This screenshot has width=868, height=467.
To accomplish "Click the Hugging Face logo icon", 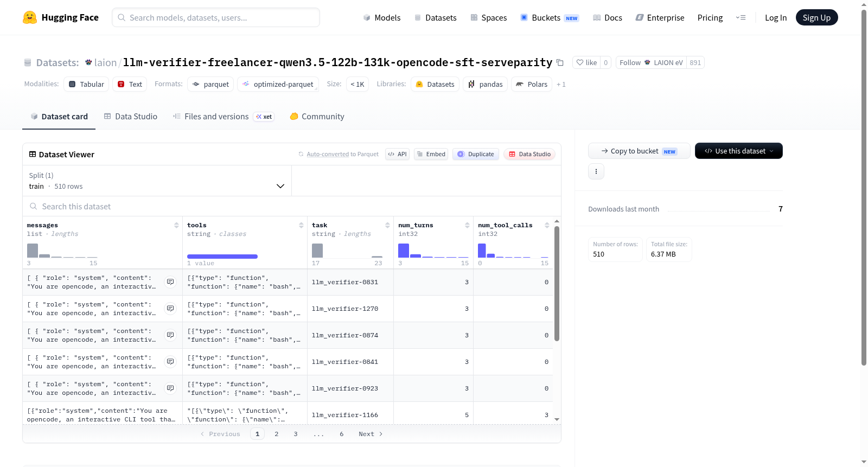I will 30,17.
